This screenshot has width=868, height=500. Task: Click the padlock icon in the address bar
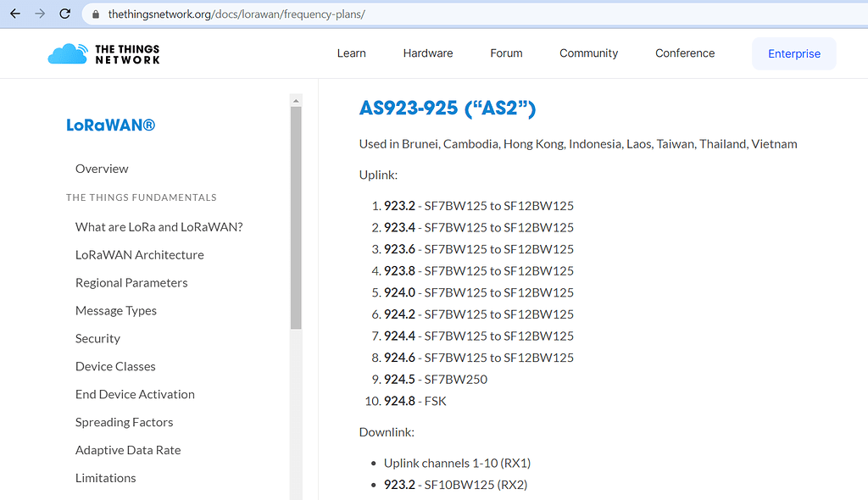pos(96,14)
